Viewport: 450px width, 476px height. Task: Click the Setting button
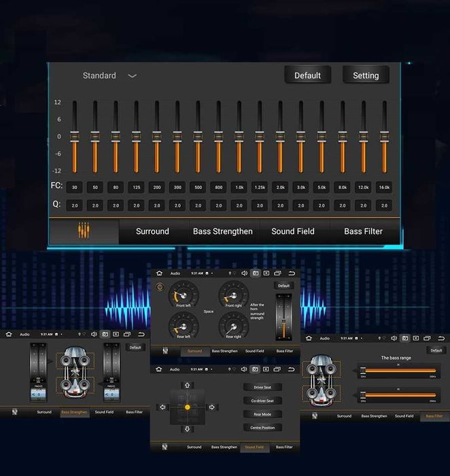(x=366, y=75)
